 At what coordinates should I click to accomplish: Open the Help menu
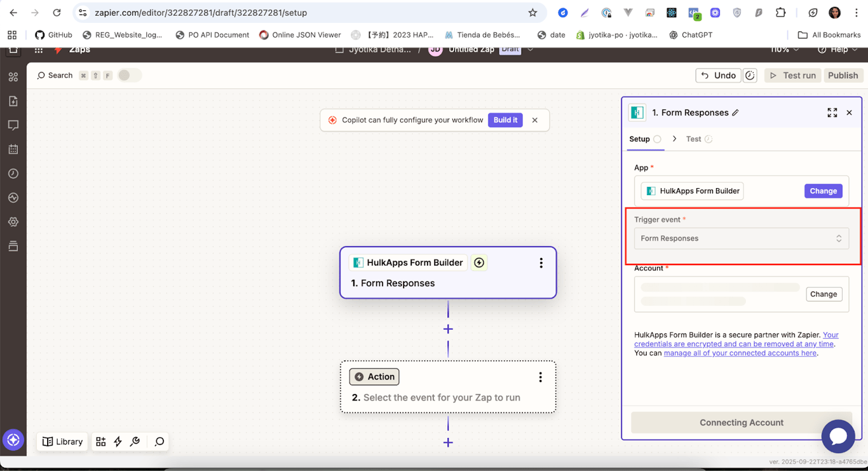tap(837, 50)
